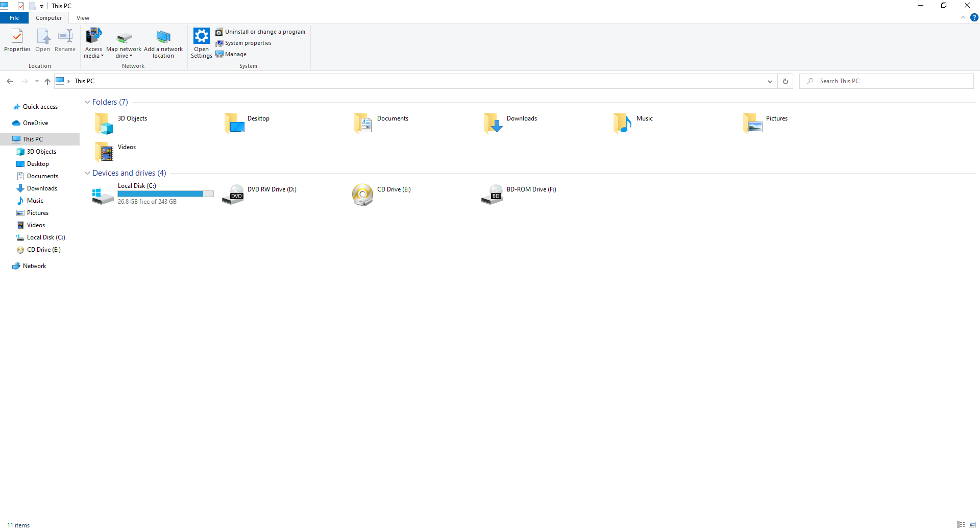Image resolution: width=980 pixels, height=531 pixels.
Task: Open Customize Quick Access Toolbar dropdown
Action: [41, 6]
